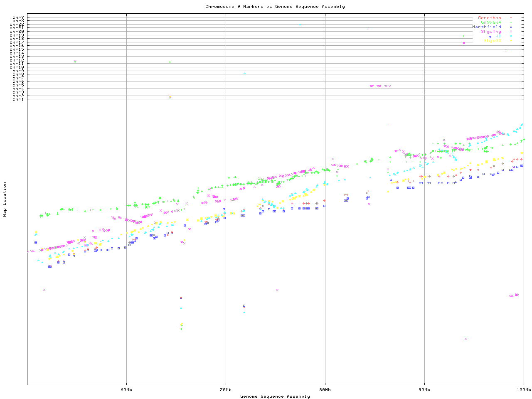Click the cyan WI triangle legend marker

(x=511, y=36)
